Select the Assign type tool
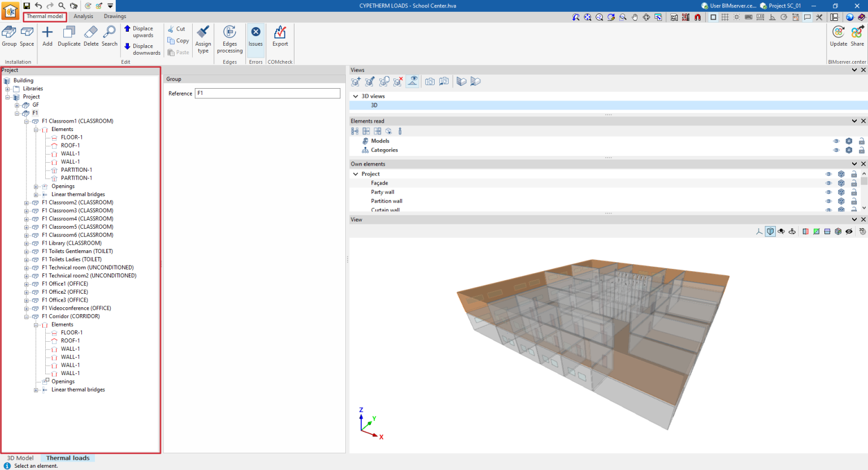Screen dimensions: 868x470 pos(203,39)
